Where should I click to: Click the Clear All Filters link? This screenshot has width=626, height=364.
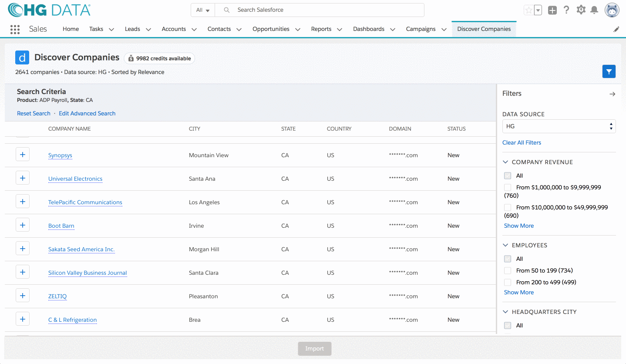pyautogui.click(x=522, y=142)
